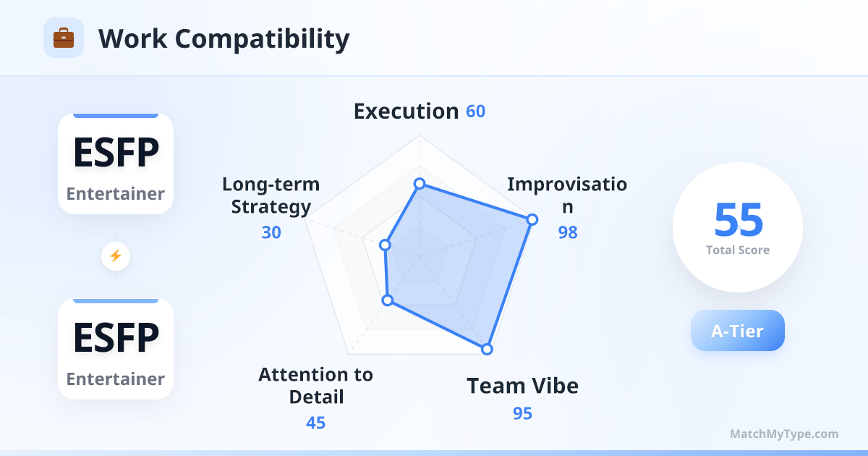Click the Team Vibe axis label
The width and height of the screenshot is (868, 456).
522,386
